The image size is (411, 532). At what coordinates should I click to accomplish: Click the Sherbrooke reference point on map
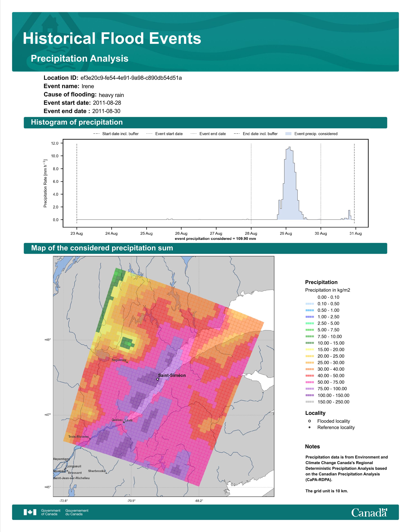(x=106, y=473)
